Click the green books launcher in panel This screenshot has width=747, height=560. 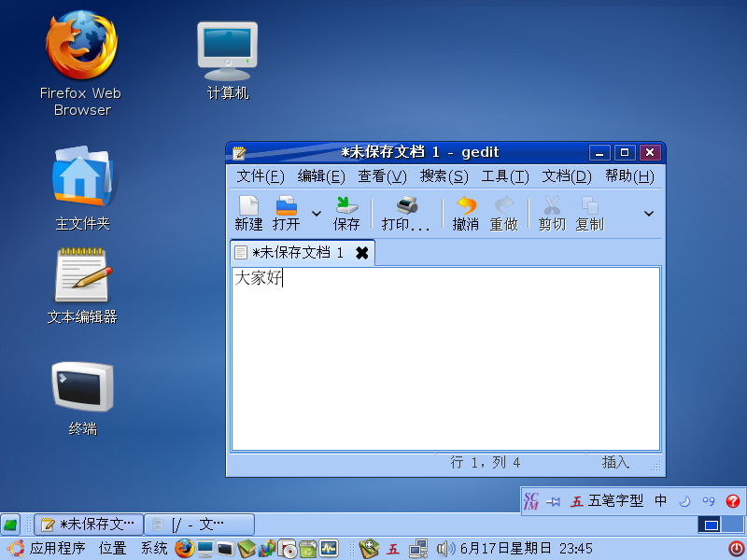point(247,549)
